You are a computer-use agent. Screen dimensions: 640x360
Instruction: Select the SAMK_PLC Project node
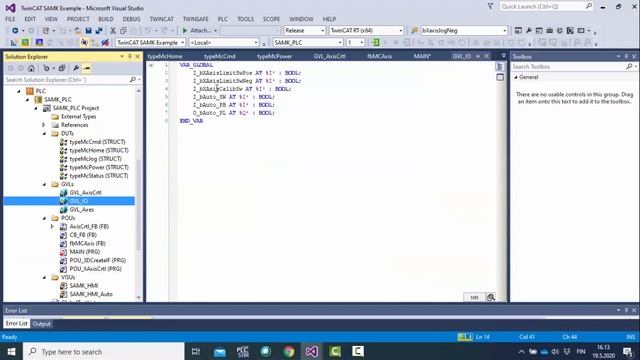click(x=76, y=108)
